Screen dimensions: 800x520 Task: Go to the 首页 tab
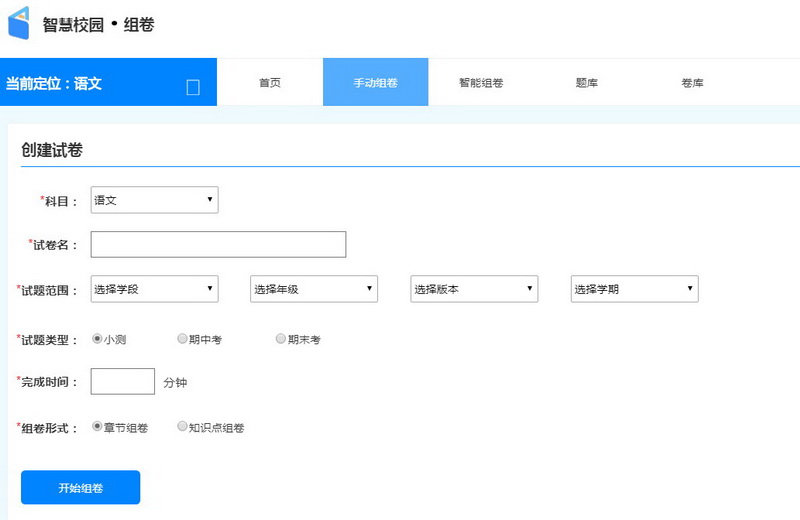270,83
